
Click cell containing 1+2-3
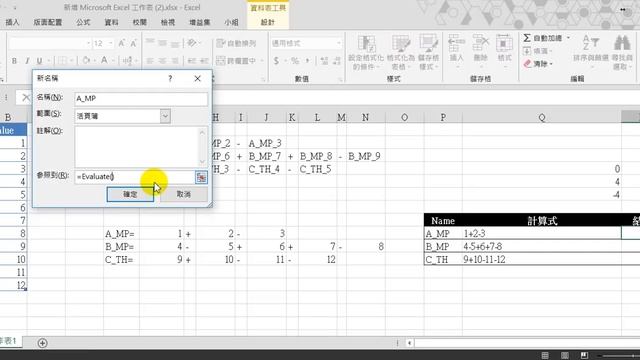point(542,233)
